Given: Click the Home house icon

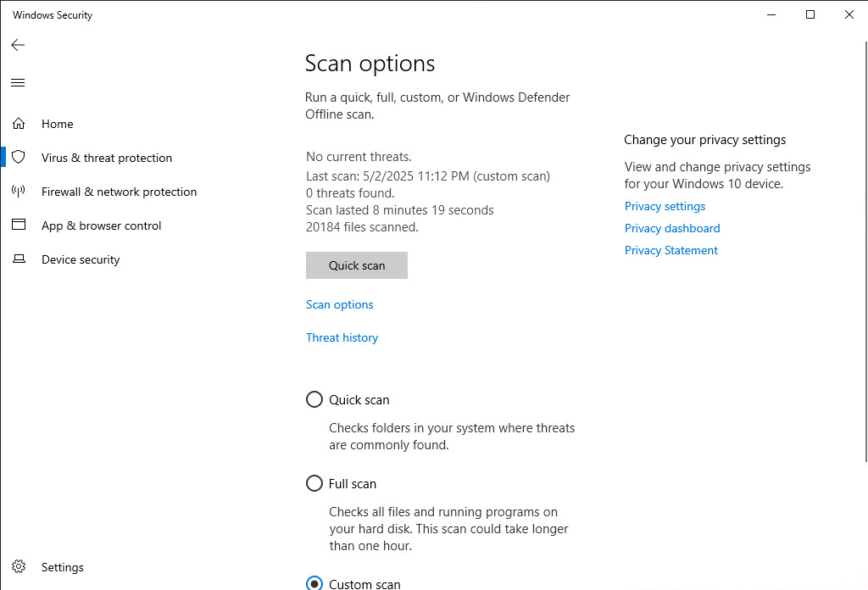Looking at the screenshot, I should pos(19,124).
